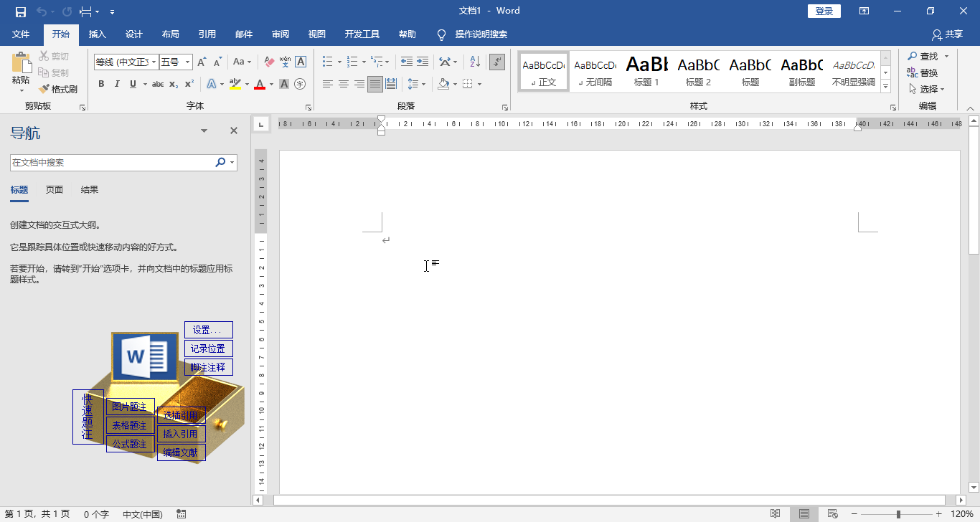Click the 编辑文献 button
Screen dimensions: 980x522
(182, 452)
